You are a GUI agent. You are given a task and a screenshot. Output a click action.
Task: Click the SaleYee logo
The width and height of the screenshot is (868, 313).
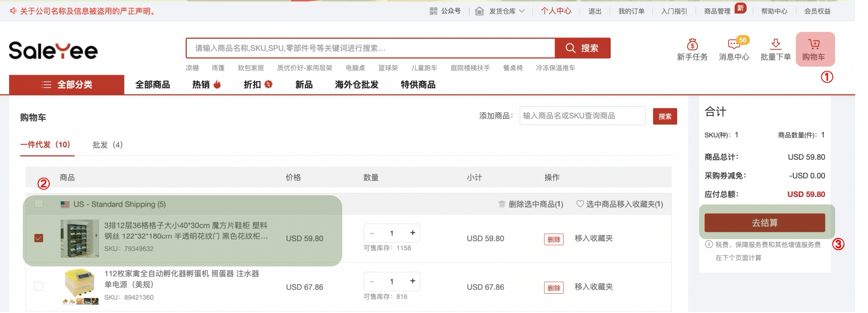pyautogui.click(x=53, y=50)
